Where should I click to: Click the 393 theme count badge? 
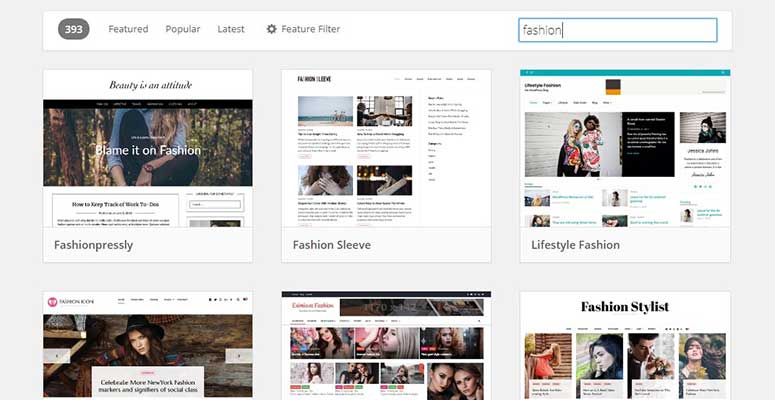pos(74,29)
